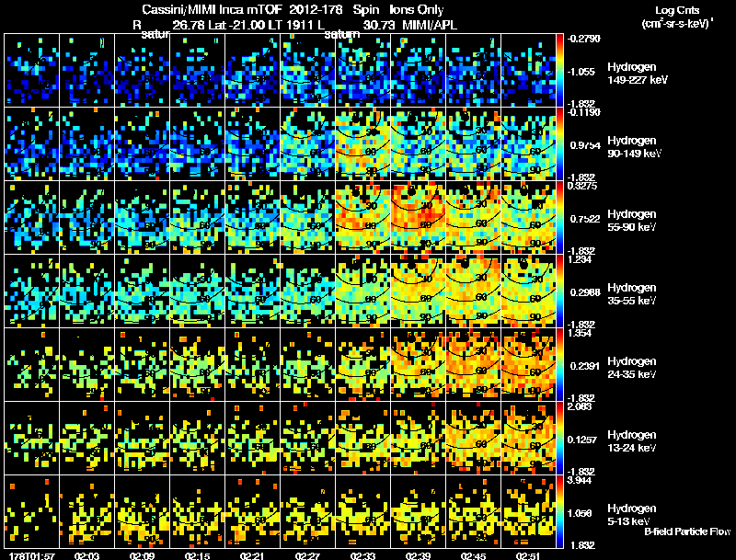Click the Hydrogen 35-55 keV row label
Image resolution: width=736 pixels, height=560 pixels.
coord(632,294)
